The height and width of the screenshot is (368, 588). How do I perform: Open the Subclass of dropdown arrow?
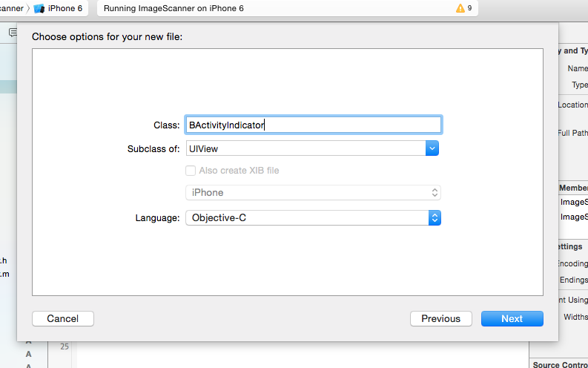coord(432,148)
